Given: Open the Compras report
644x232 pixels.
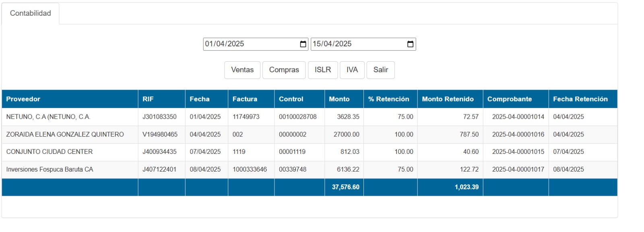Looking at the screenshot, I should [284, 70].
